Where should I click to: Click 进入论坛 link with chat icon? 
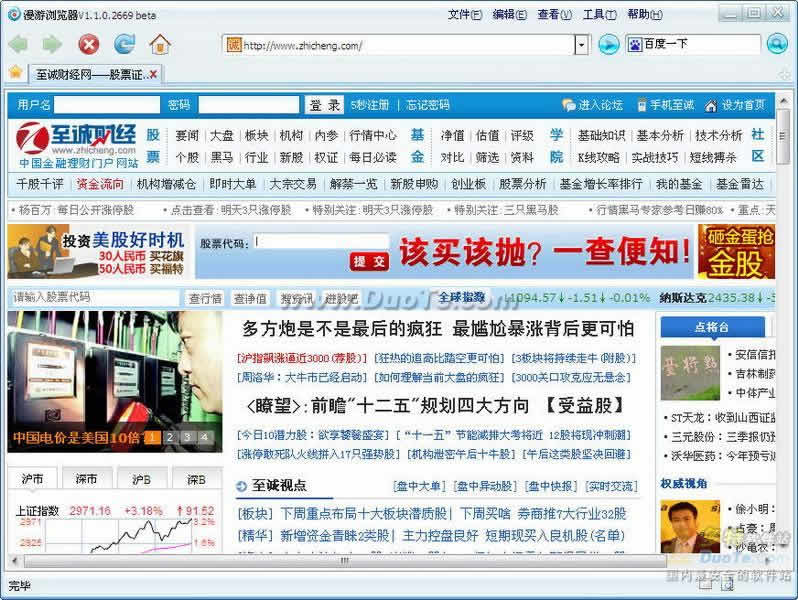(x=592, y=105)
